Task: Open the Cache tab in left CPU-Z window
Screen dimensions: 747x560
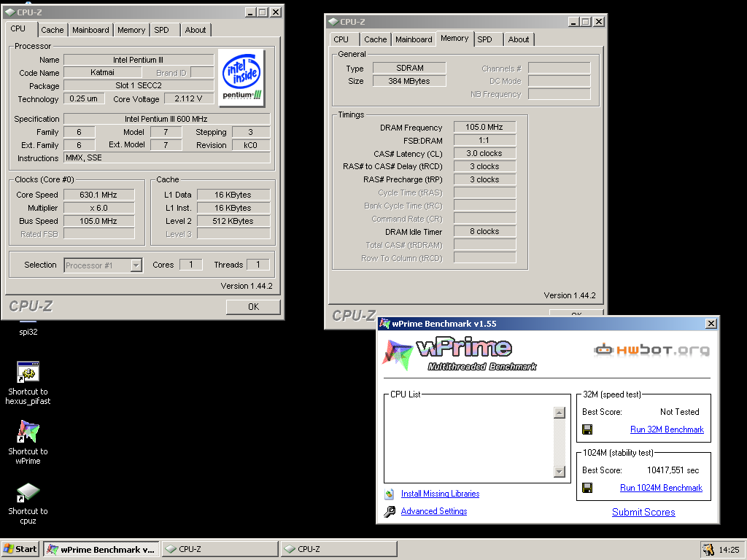Action: (x=53, y=30)
